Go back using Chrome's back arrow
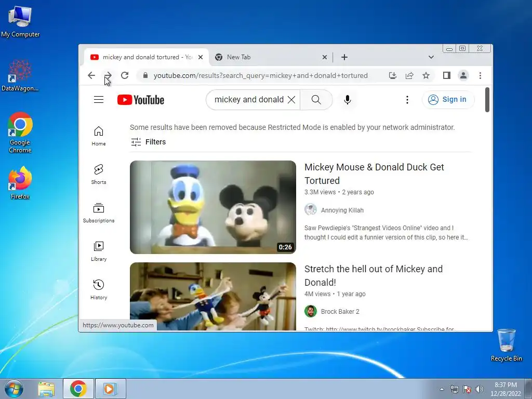Screen dimensions: 532x399 click(x=91, y=75)
